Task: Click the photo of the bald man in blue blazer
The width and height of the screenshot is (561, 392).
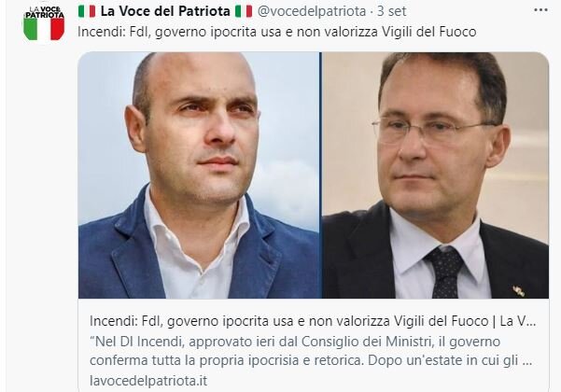Action: [199, 175]
